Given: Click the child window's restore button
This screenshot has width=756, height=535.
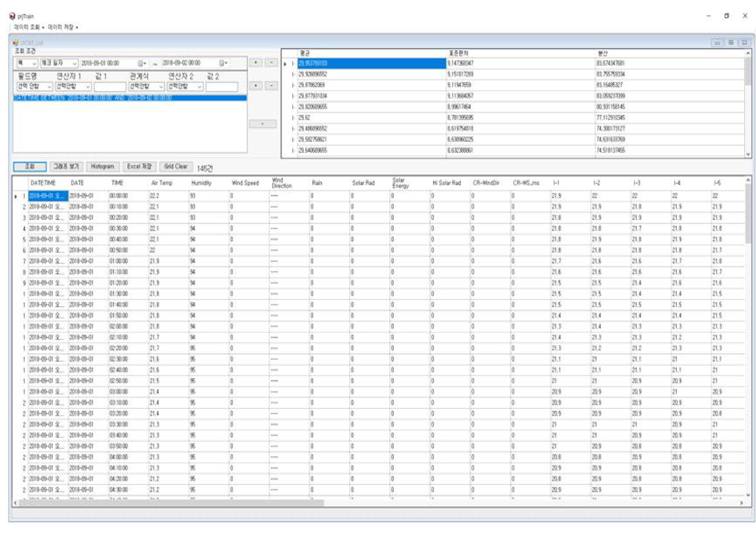Looking at the screenshot, I should [731, 43].
